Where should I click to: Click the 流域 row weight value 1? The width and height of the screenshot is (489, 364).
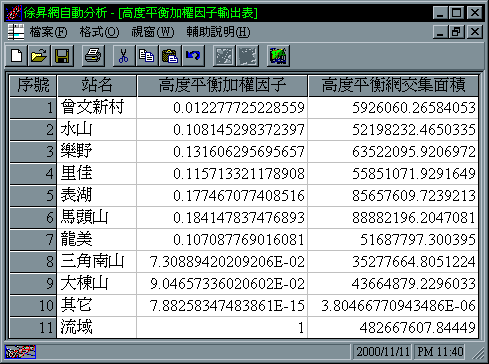tap(222, 328)
